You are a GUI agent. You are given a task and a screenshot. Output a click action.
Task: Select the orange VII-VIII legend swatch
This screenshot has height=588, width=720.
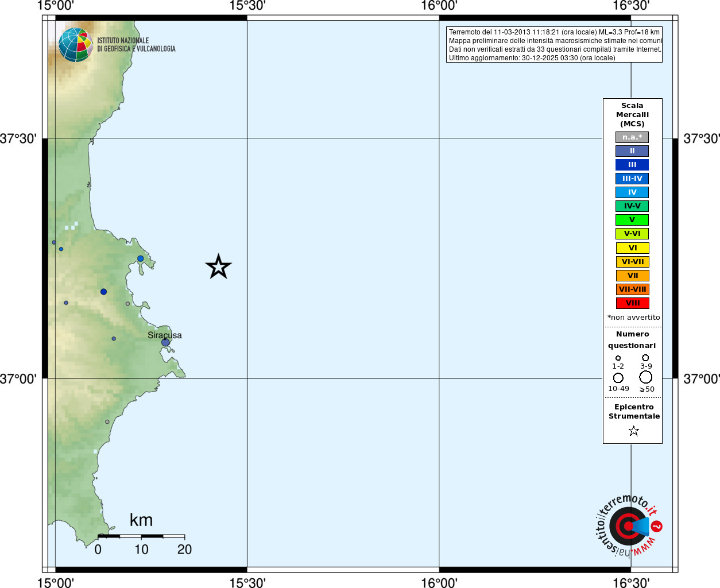pos(632,289)
